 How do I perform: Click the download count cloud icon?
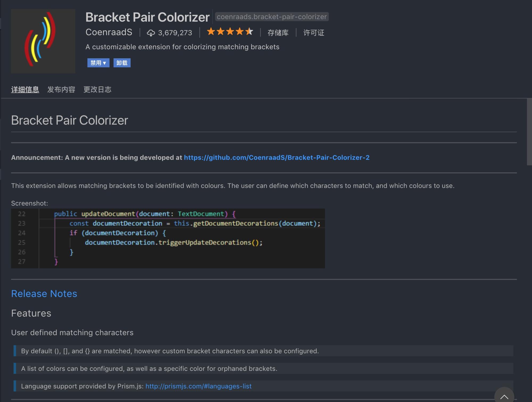coord(151,33)
